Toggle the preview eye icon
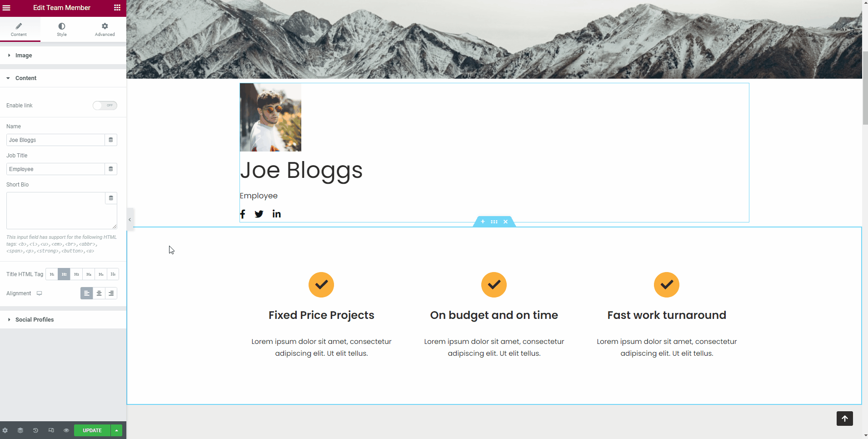Image resolution: width=868 pixels, height=439 pixels. (66, 430)
